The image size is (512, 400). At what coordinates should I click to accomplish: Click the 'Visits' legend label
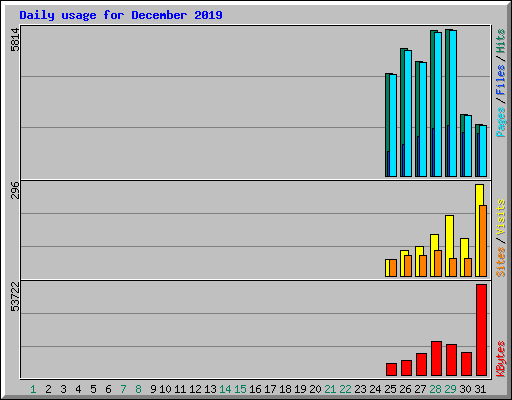point(501,217)
